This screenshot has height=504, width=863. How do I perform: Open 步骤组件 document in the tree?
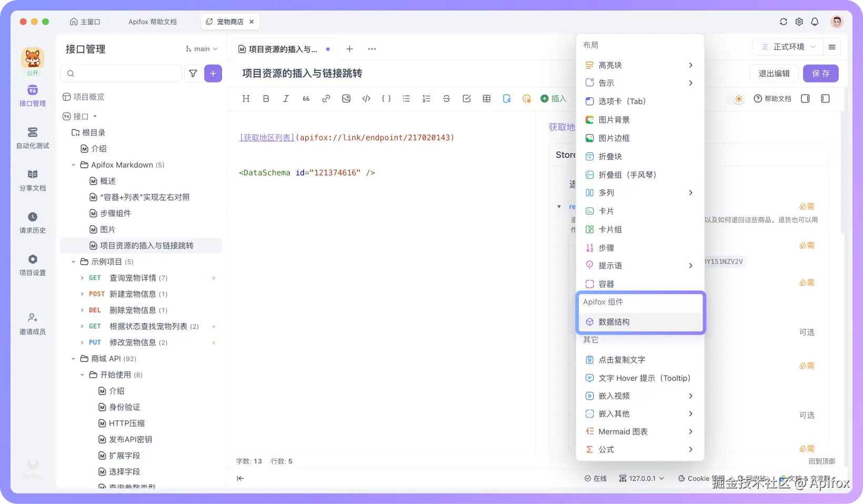click(x=116, y=213)
